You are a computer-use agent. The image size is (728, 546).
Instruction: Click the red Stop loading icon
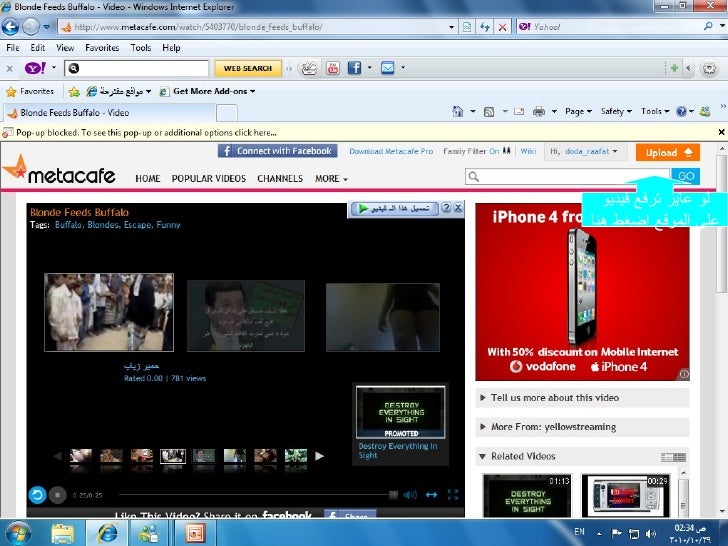click(502, 27)
